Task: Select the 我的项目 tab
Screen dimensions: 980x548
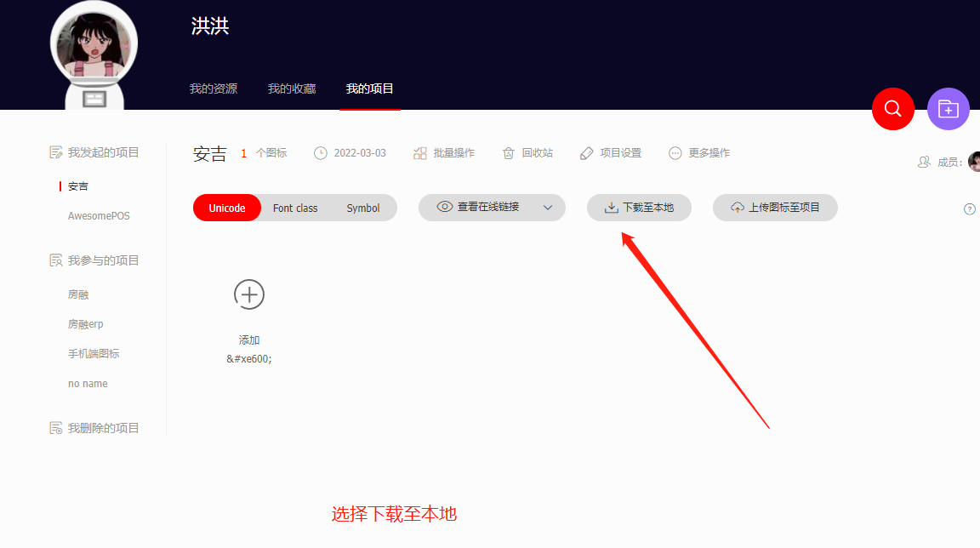Action: coord(369,88)
